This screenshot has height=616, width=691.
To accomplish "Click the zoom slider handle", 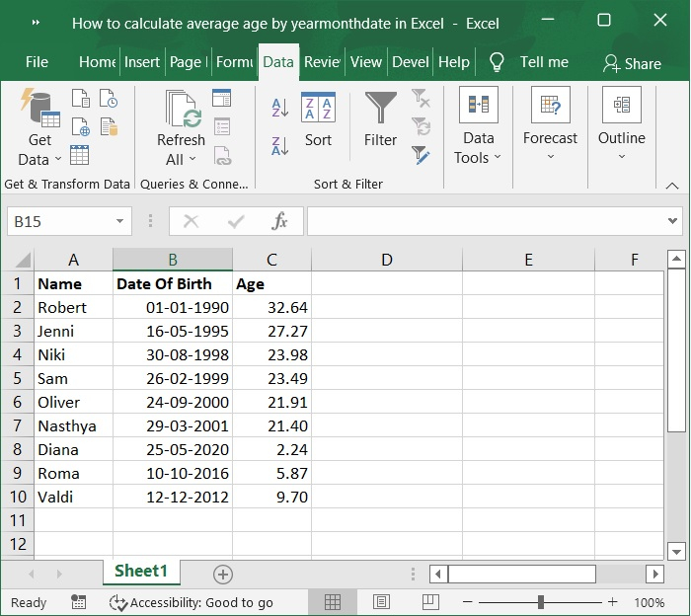I will 541,602.
